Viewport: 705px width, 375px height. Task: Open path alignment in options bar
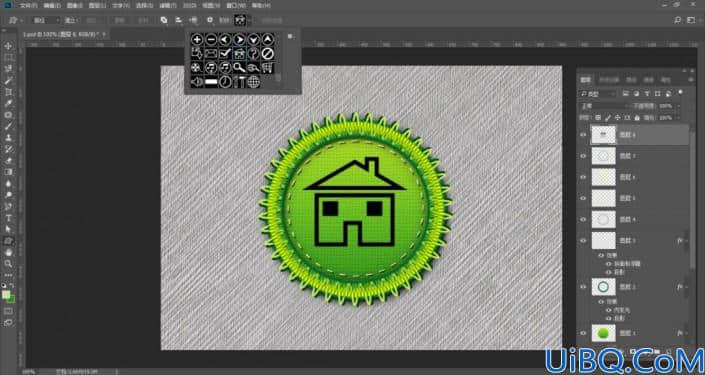point(178,20)
